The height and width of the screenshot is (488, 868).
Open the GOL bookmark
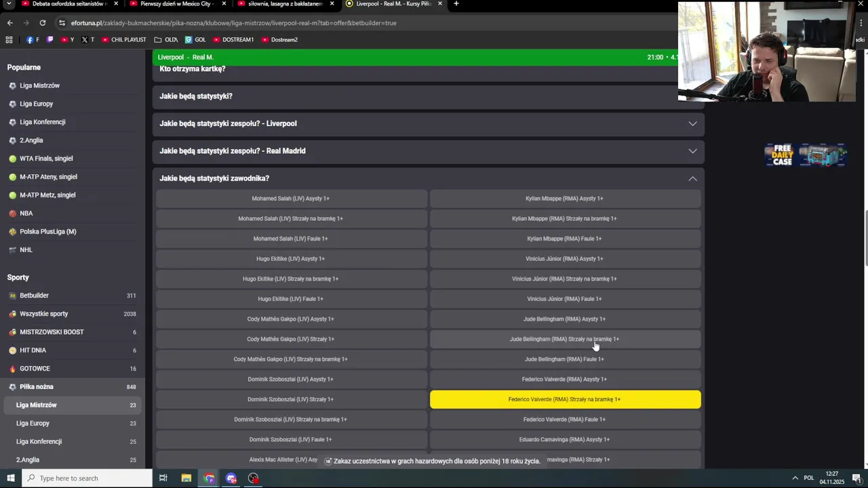tap(195, 40)
